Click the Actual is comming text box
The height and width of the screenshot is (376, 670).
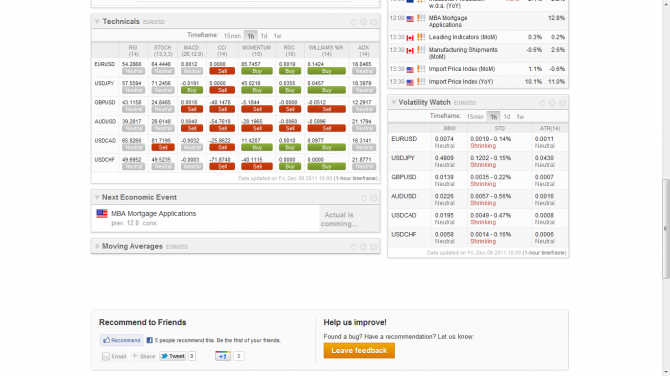coord(349,219)
